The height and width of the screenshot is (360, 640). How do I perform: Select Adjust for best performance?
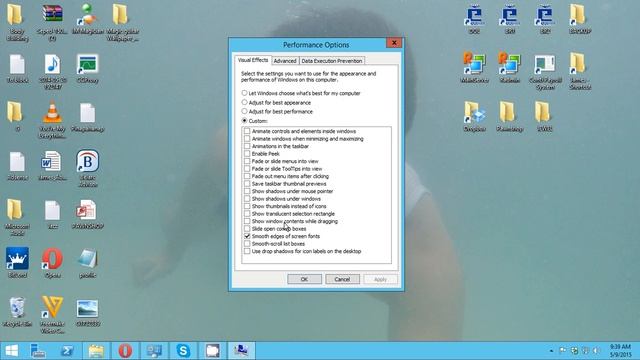[278, 111]
